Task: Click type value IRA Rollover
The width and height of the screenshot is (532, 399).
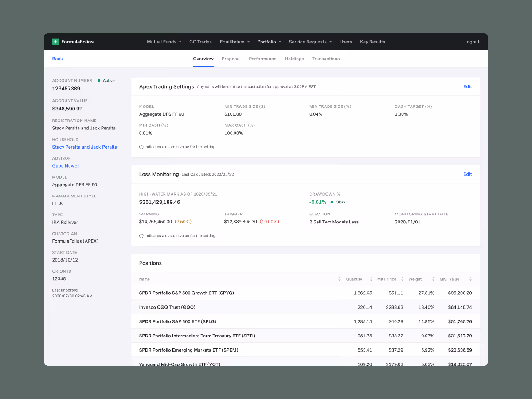Action: point(65,222)
